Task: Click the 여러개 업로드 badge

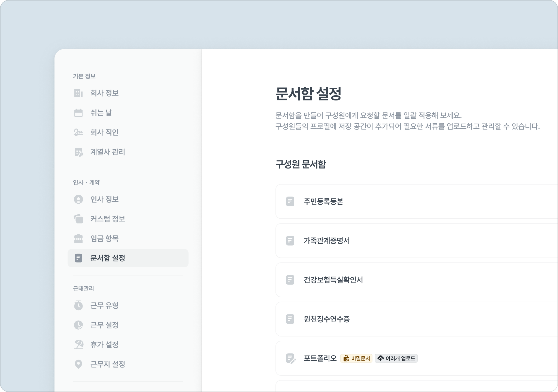Action: (x=396, y=358)
